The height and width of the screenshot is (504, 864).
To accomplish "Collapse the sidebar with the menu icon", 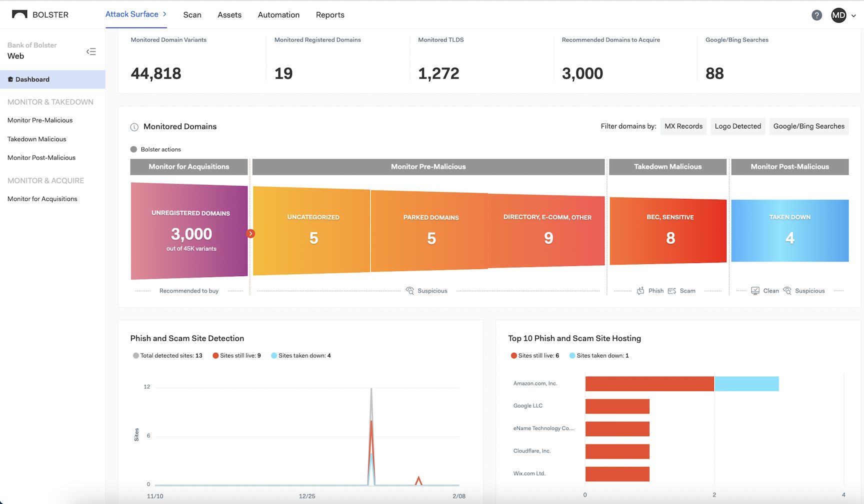I will tap(91, 51).
